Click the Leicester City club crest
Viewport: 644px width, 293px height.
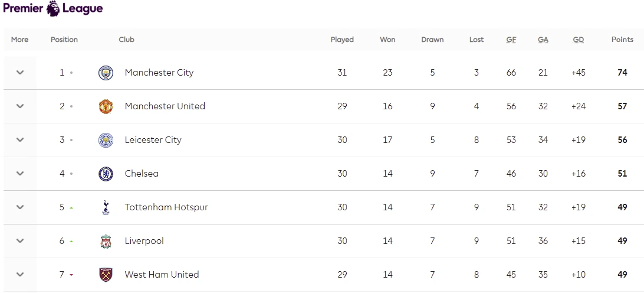(106, 140)
